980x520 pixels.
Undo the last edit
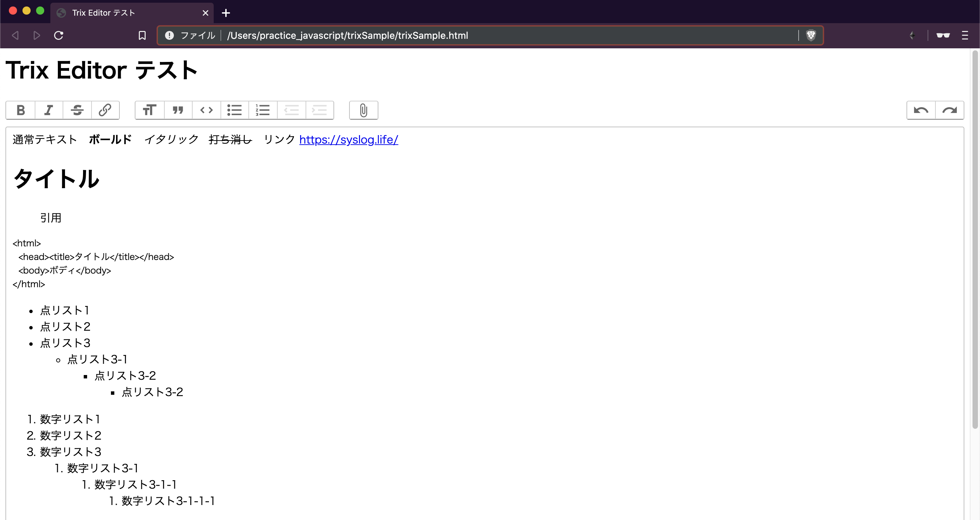tap(921, 110)
